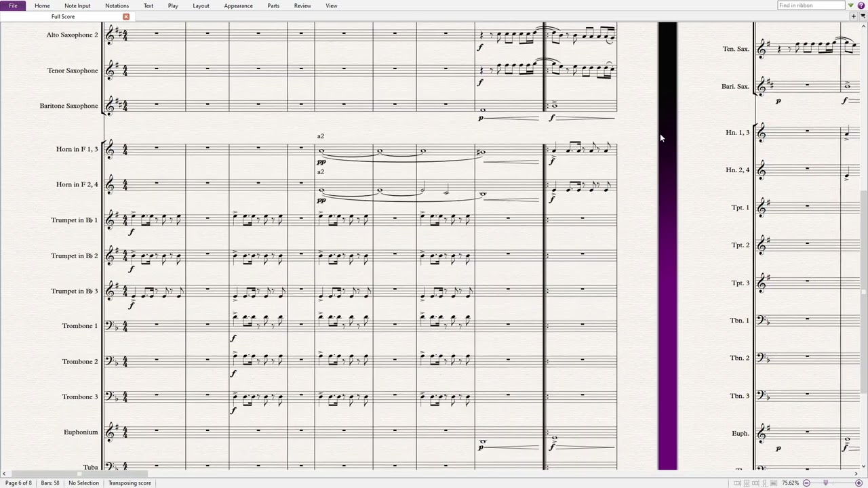The width and height of the screenshot is (868, 488).
Task: Click the Page 6 of 8 status entry
Action: pyautogui.click(x=18, y=483)
